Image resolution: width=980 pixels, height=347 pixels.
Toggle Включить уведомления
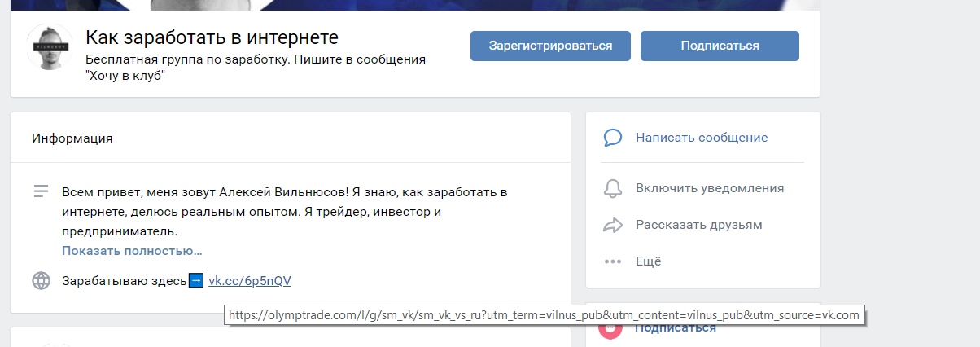[x=710, y=188]
